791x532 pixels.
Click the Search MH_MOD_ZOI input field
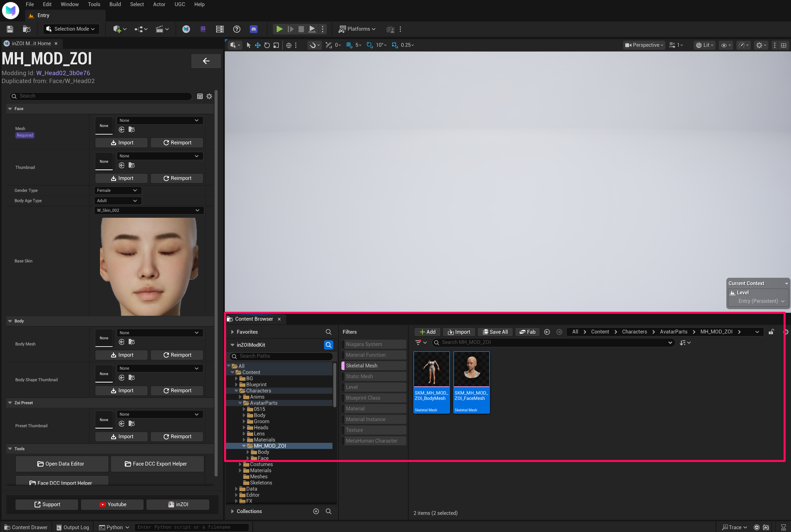coord(553,343)
